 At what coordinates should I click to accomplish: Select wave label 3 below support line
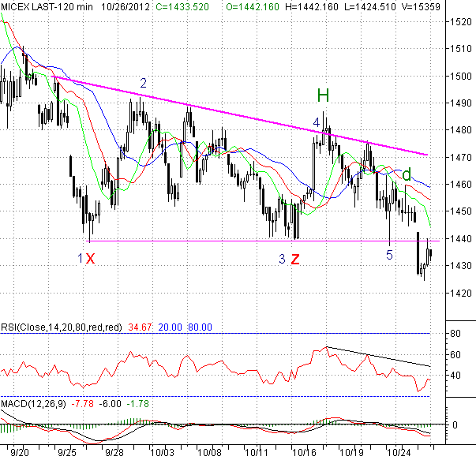tap(282, 259)
